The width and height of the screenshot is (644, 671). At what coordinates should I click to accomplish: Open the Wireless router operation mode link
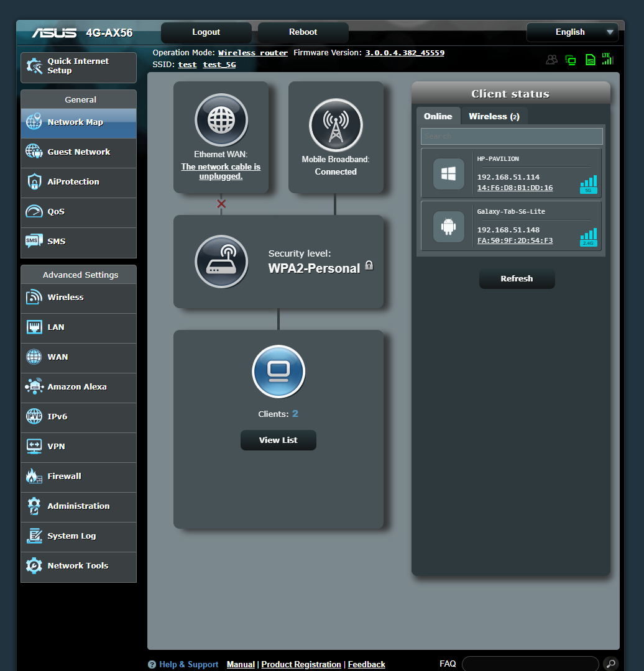coord(252,53)
